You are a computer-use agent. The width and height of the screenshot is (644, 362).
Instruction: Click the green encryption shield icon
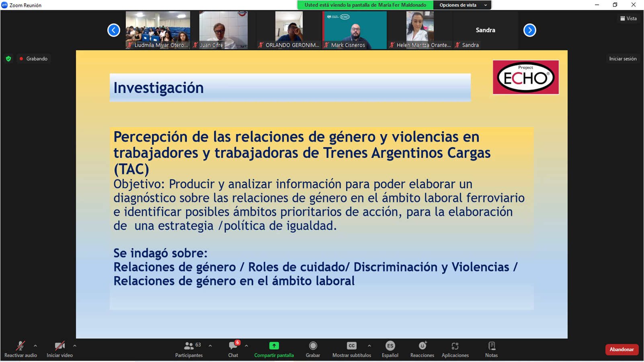click(8, 59)
